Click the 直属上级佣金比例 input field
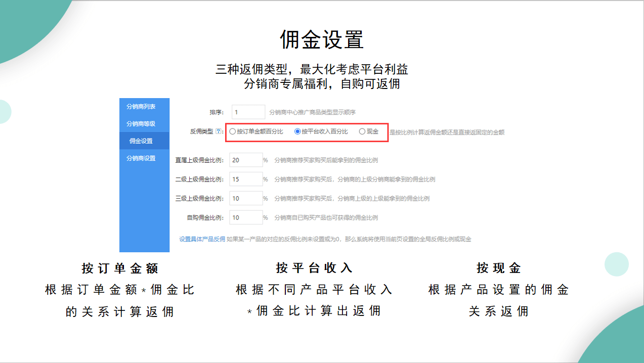The width and height of the screenshot is (644, 363). (246, 160)
